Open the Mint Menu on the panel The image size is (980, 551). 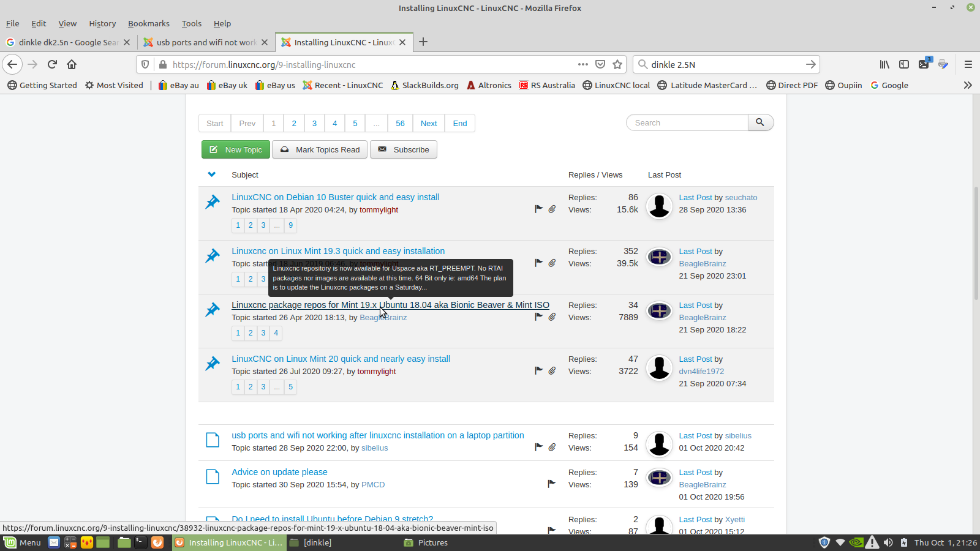pyautogui.click(x=23, y=542)
